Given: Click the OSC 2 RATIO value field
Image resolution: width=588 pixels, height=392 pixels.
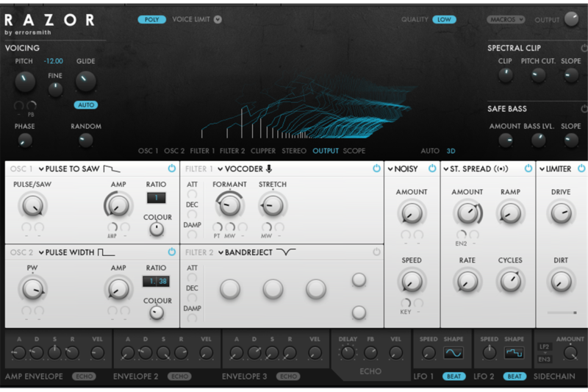Looking at the screenshot, I should click(x=156, y=282).
